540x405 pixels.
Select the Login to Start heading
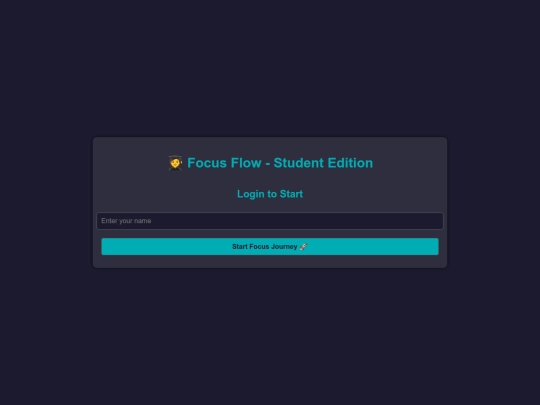click(x=270, y=194)
